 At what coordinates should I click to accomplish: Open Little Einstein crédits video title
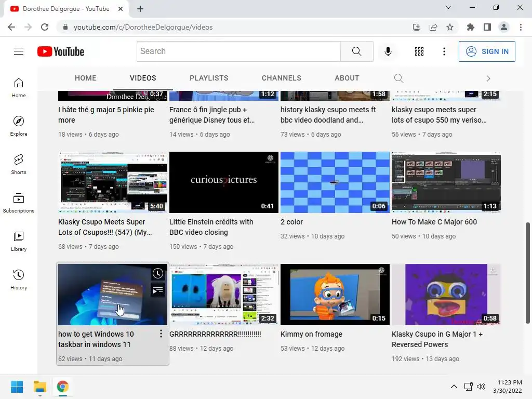[x=211, y=227]
